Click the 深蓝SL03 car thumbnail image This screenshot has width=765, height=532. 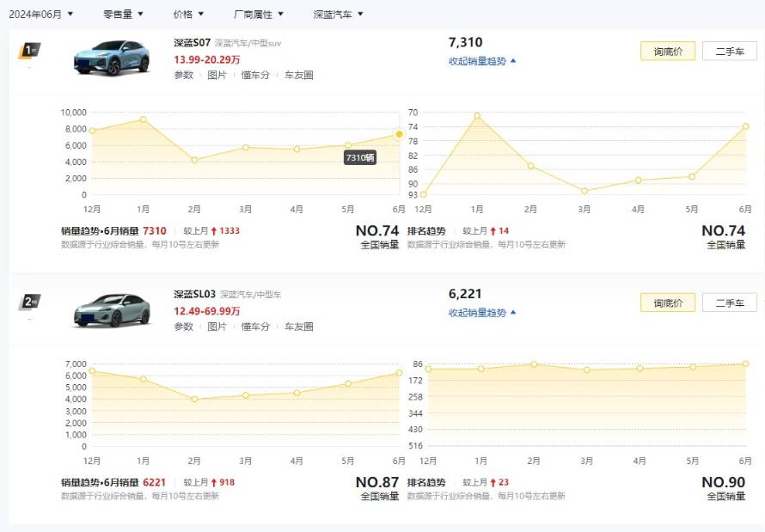coord(112,310)
